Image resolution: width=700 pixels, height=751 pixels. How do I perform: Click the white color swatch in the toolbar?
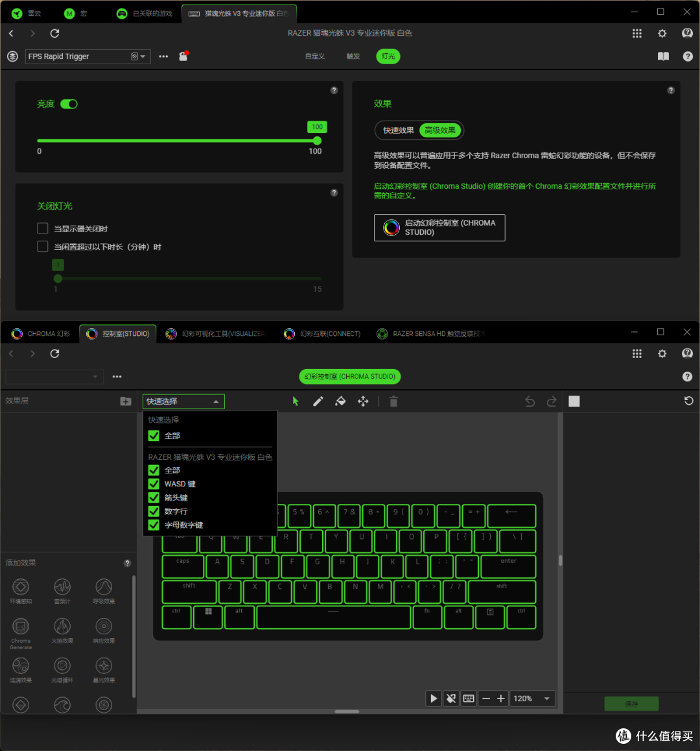pos(574,401)
